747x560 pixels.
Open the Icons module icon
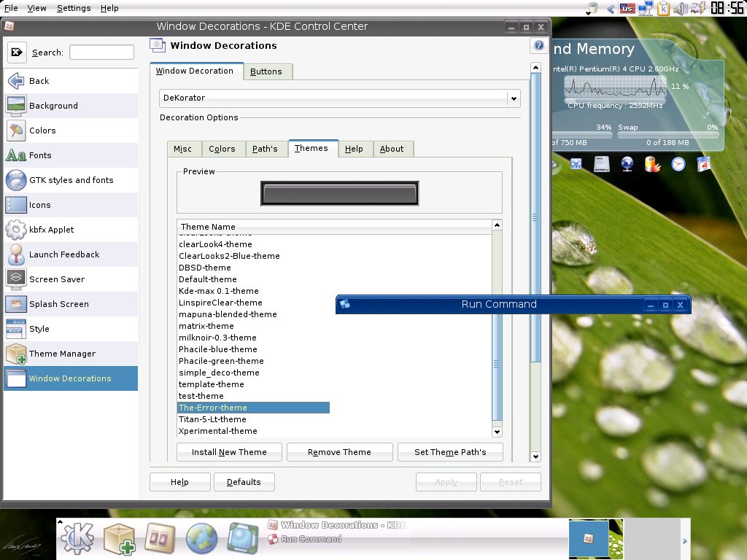[16, 205]
